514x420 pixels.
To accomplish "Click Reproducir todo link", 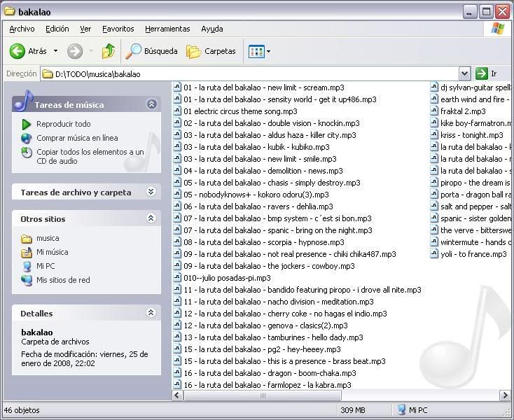I will tap(64, 124).
